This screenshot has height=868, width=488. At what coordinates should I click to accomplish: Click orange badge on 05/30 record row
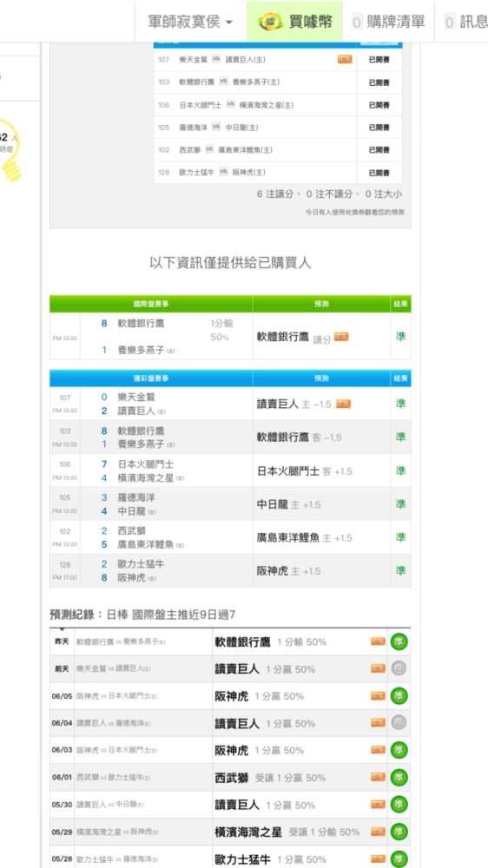coord(378,805)
